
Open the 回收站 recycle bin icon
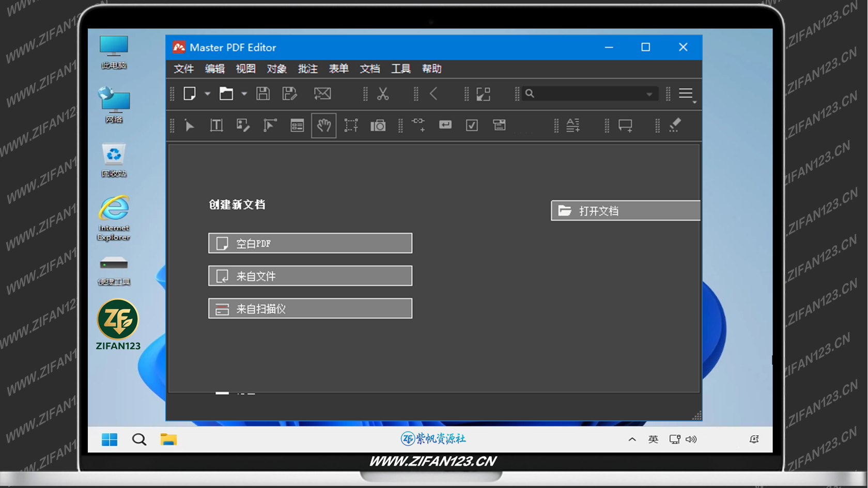click(x=114, y=160)
